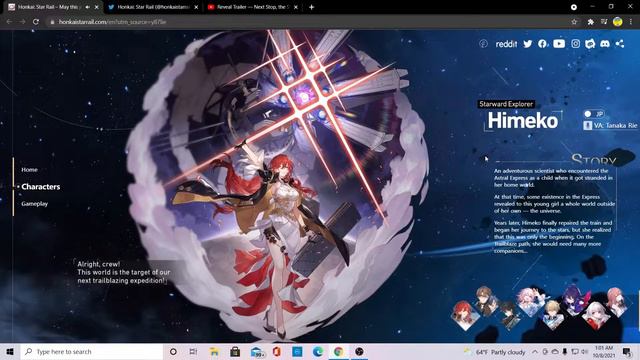Play Himeko's voice clip with VA microphone icon

tap(587, 125)
